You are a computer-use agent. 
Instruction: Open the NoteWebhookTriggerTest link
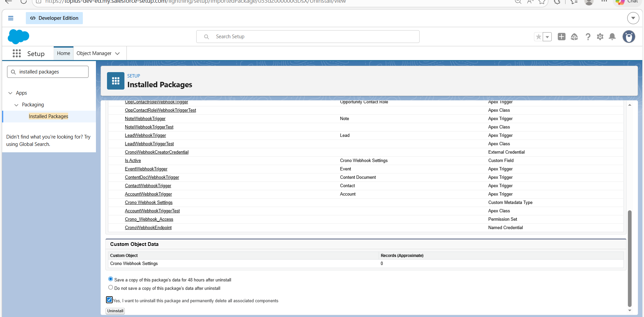click(x=149, y=127)
